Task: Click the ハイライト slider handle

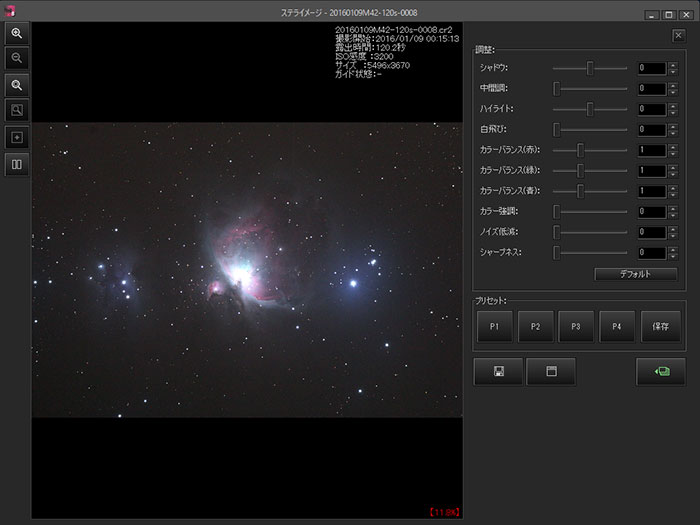Action: (591, 109)
